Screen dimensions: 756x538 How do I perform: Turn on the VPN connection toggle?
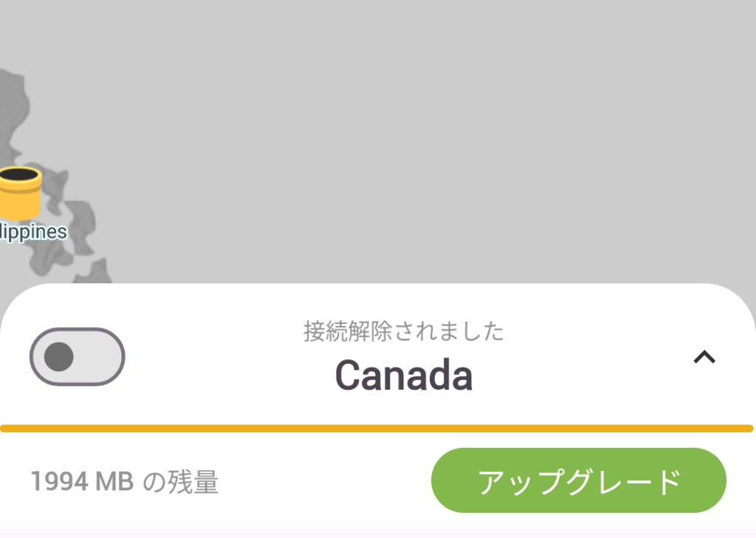77,356
